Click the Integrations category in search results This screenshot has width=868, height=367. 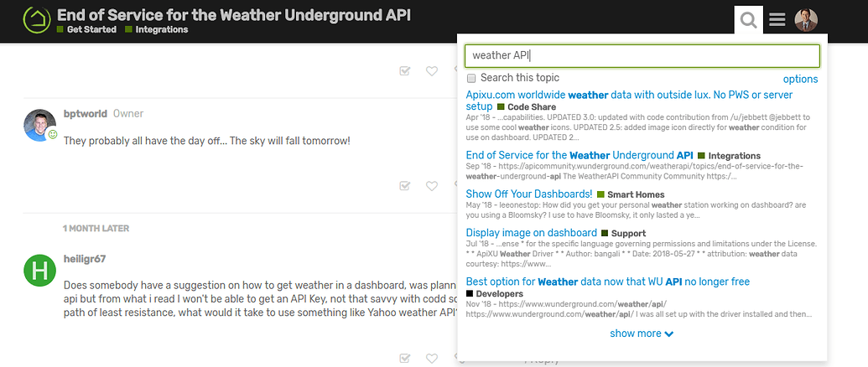pos(729,156)
